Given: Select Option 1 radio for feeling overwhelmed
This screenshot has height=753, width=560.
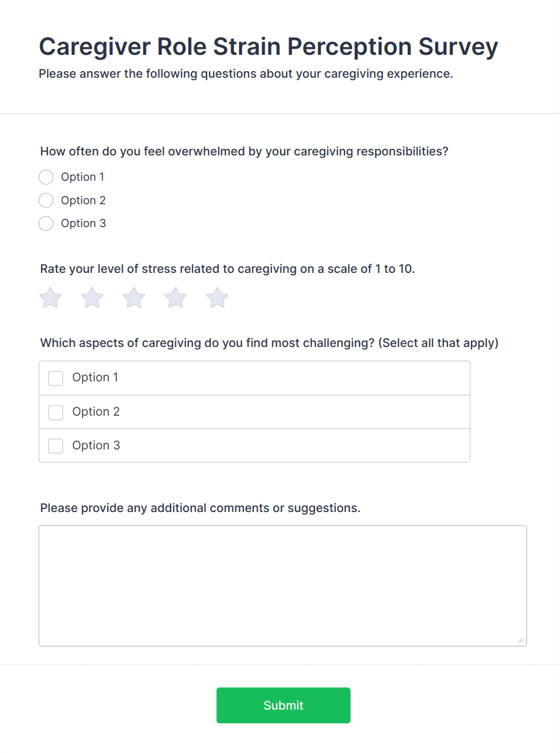Looking at the screenshot, I should (46, 177).
